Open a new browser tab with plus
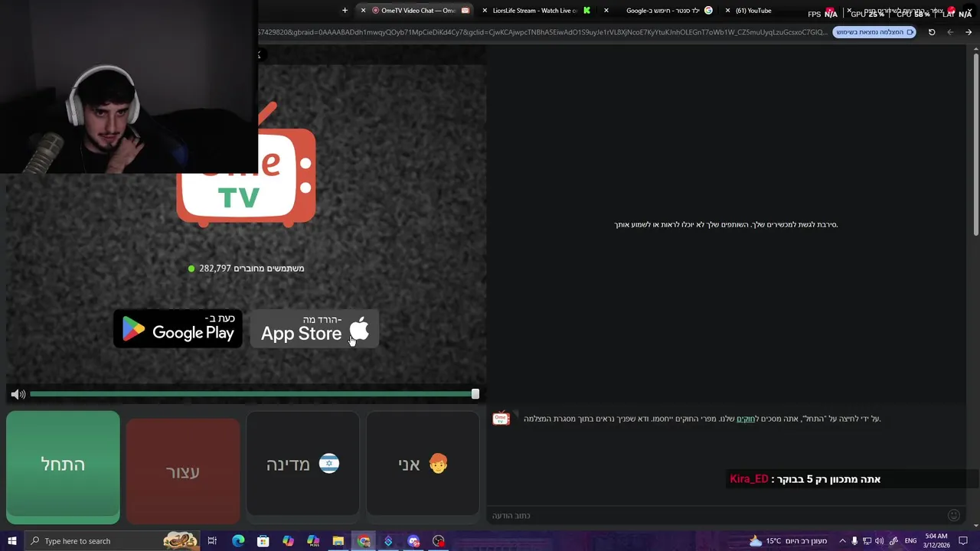 tap(345, 11)
